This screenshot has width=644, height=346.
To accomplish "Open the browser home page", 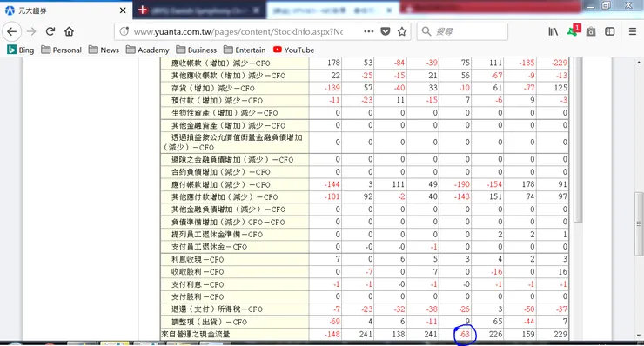I will point(69,31).
